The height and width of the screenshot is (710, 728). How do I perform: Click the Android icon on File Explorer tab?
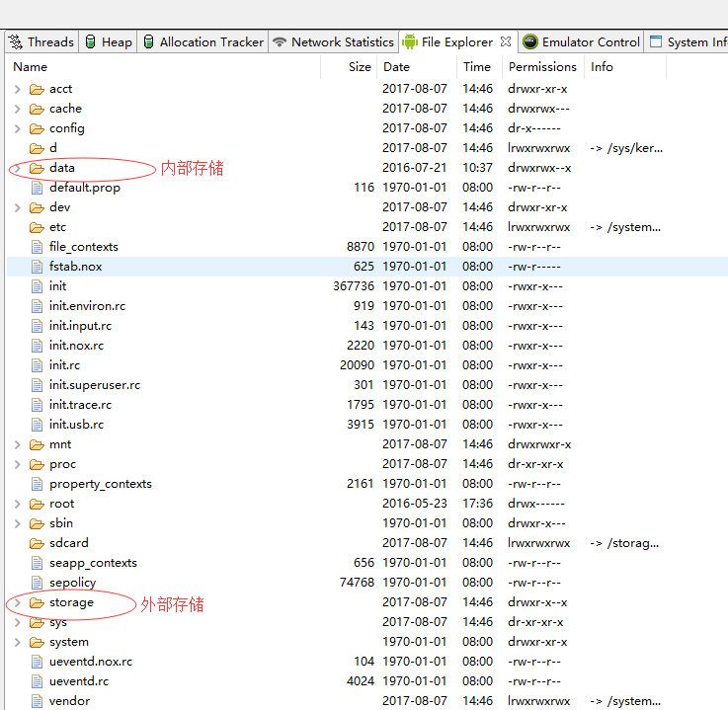[410, 41]
